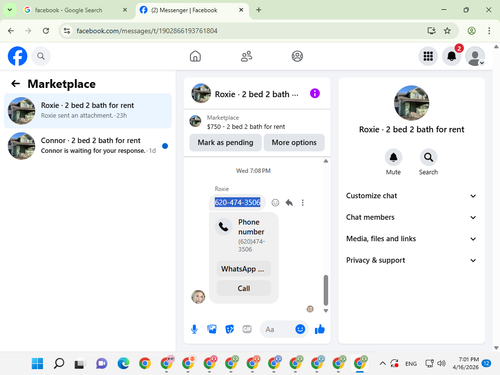This screenshot has width=500, height=375.
Task: Click the phone icon in phone number card
Action: click(224, 227)
